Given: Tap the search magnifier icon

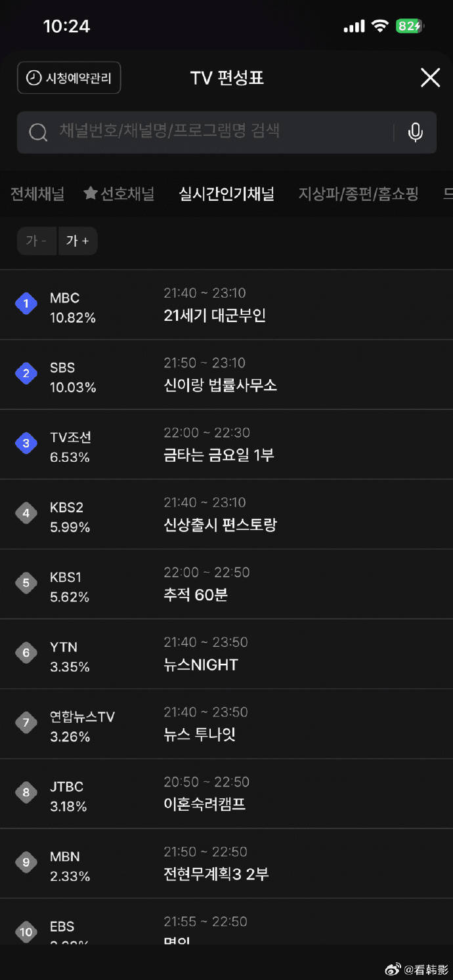Looking at the screenshot, I should [x=38, y=132].
